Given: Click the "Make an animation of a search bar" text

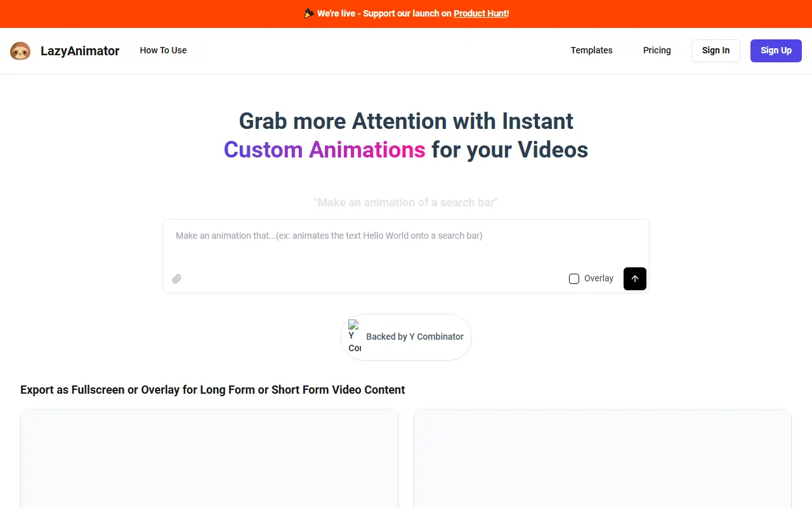Looking at the screenshot, I should pos(406,203).
